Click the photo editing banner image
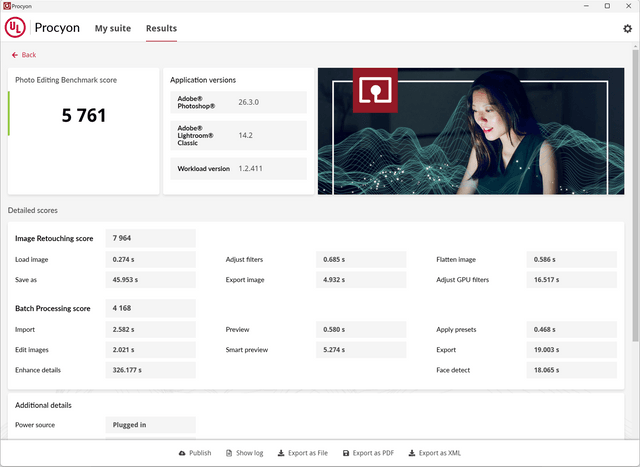This screenshot has width=640, height=467. [x=471, y=131]
